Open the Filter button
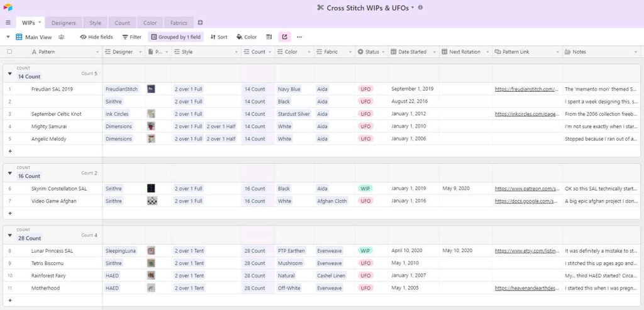644x310 pixels. point(132,37)
